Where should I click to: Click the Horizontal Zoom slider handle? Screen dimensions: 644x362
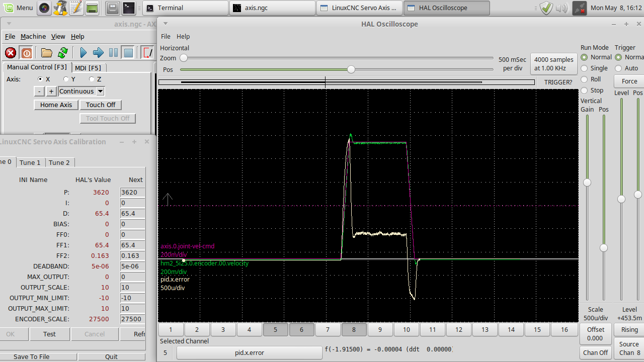[x=184, y=58]
